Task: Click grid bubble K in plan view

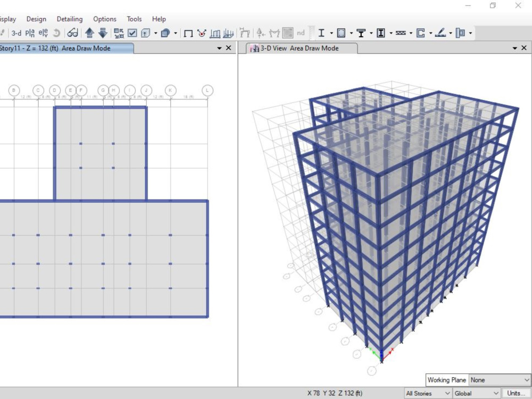Action: coord(170,90)
